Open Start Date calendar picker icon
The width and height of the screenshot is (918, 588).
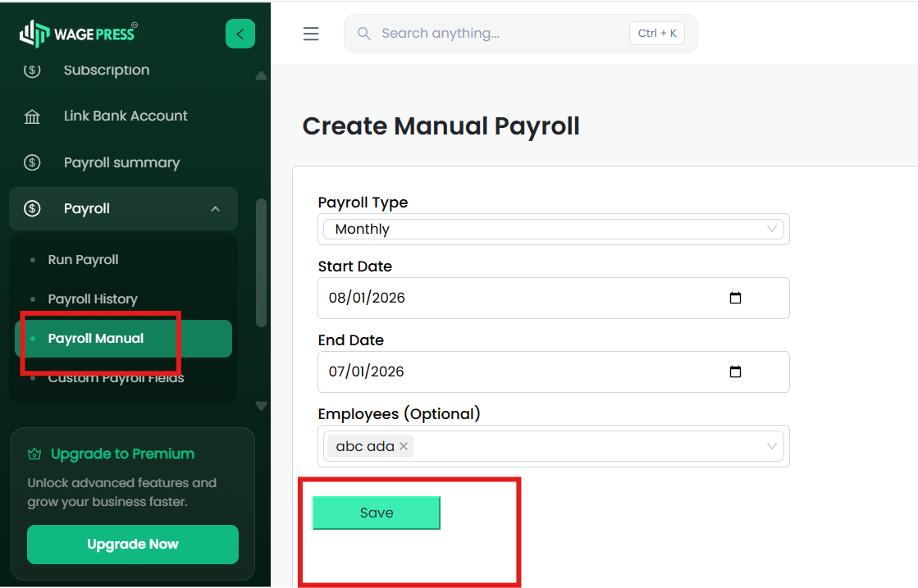[x=735, y=298]
